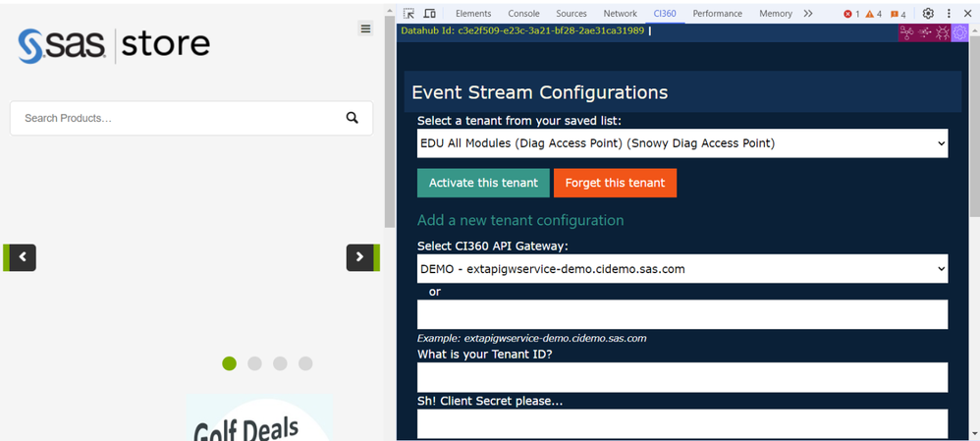Show more DevTools tabs chevron
Image resolution: width=980 pixels, height=441 pixels.
(x=808, y=14)
